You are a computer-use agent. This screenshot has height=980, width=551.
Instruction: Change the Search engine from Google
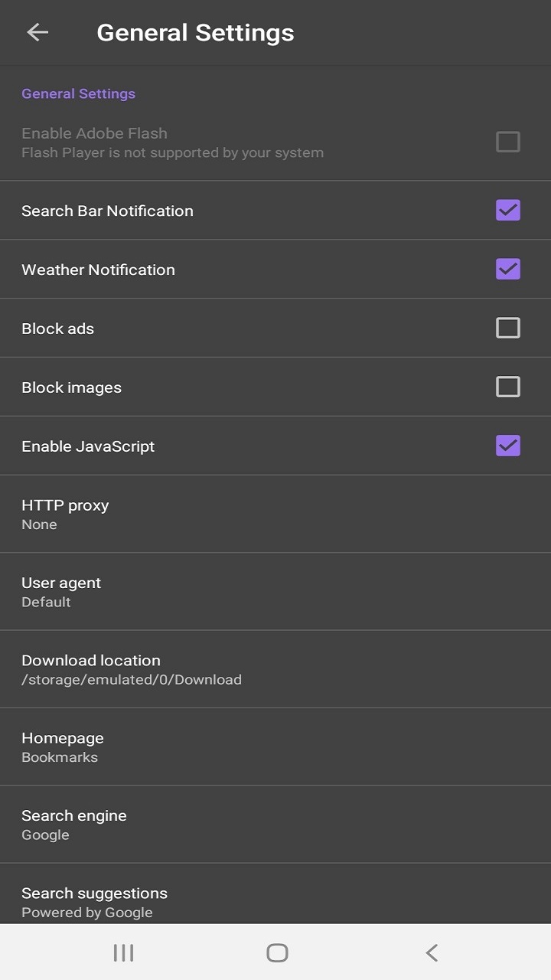[x=275, y=825]
